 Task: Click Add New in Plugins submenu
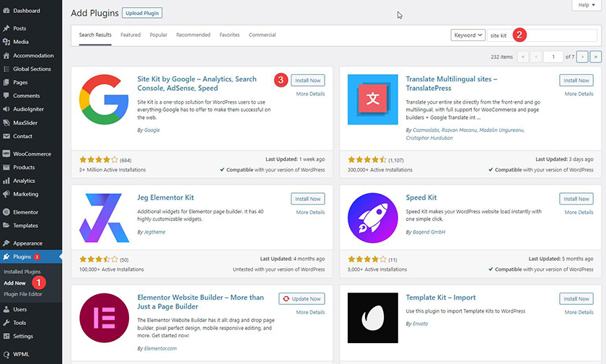(x=14, y=283)
